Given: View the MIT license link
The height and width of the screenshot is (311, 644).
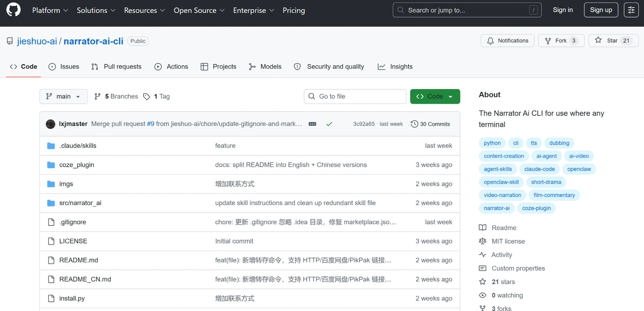Looking at the screenshot, I should click(508, 241).
